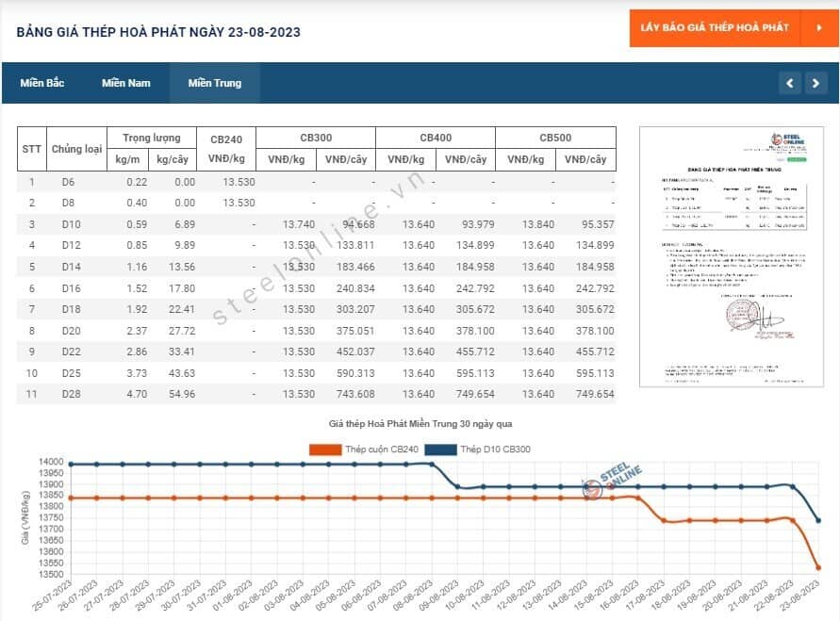Switch to the Miền Nam tab
Image resolution: width=840 pixels, height=621 pixels.
126,83
